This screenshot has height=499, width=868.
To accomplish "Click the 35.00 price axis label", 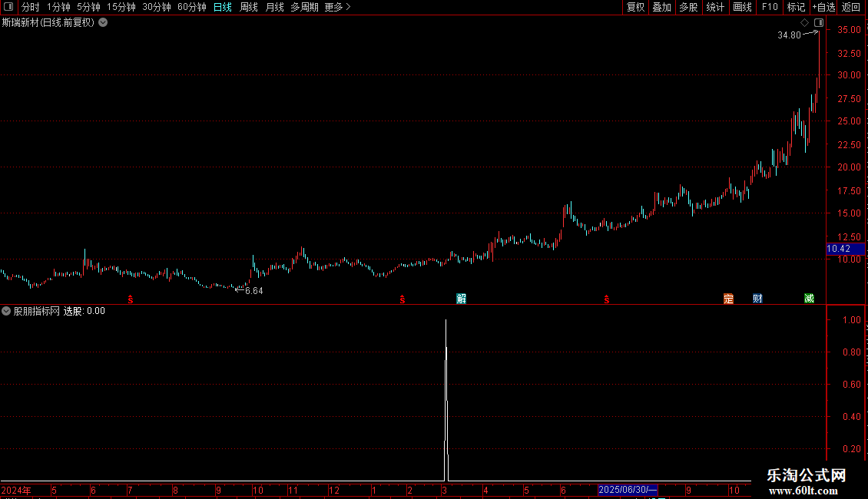I will 849,30.
